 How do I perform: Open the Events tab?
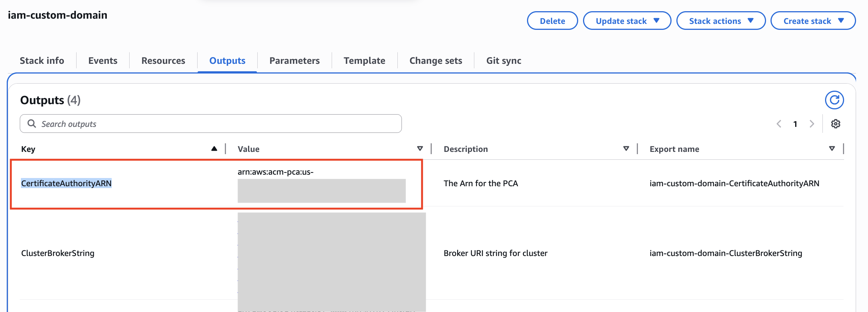coord(103,60)
